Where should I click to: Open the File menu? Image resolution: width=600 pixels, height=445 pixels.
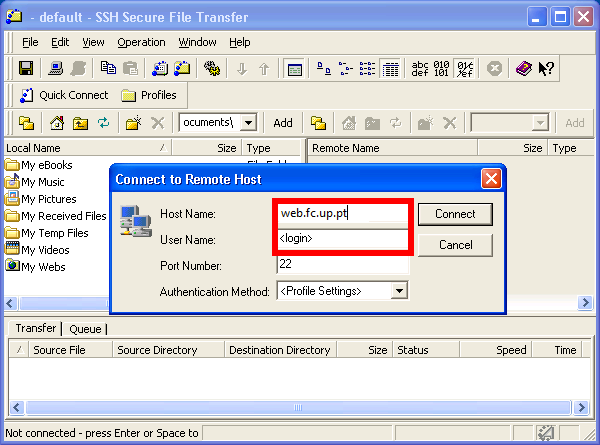pyautogui.click(x=30, y=42)
